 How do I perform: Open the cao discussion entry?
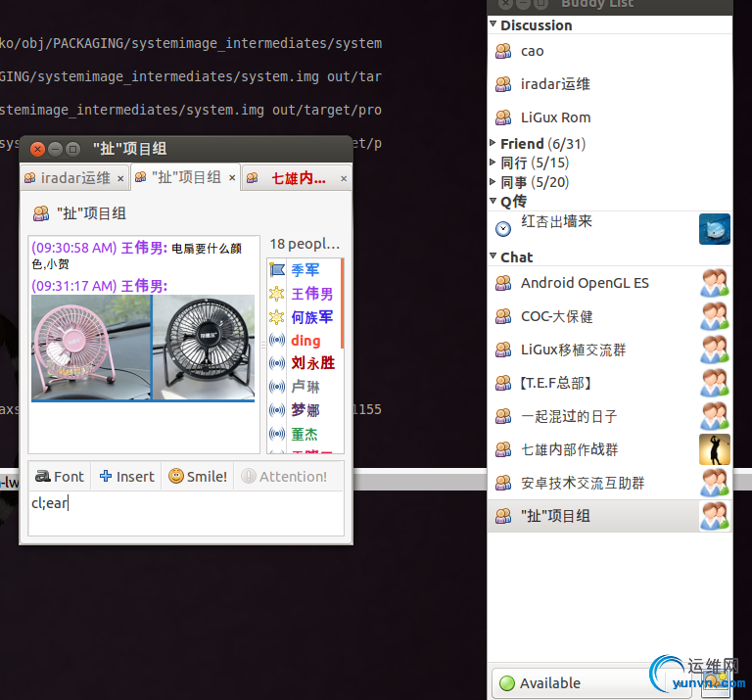[610, 51]
